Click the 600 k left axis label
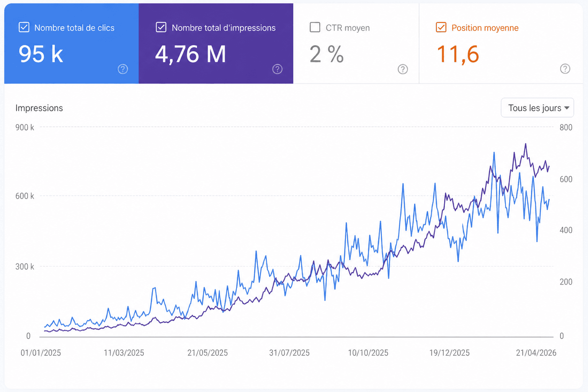Screen dimensions: 588x392 (x=24, y=196)
